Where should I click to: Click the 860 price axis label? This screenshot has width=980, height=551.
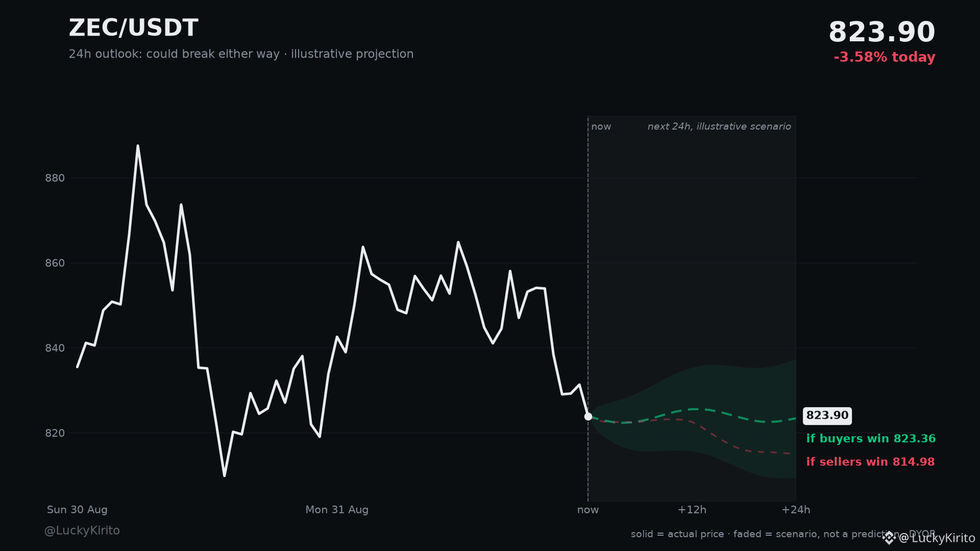coord(55,263)
